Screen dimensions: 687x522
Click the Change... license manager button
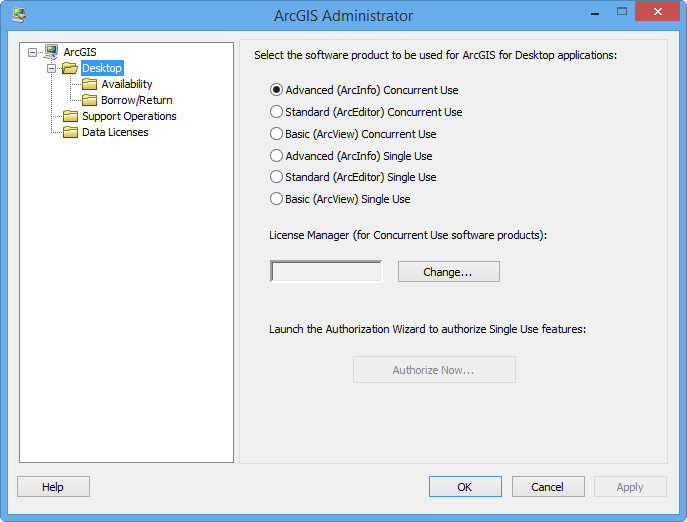click(x=449, y=272)
